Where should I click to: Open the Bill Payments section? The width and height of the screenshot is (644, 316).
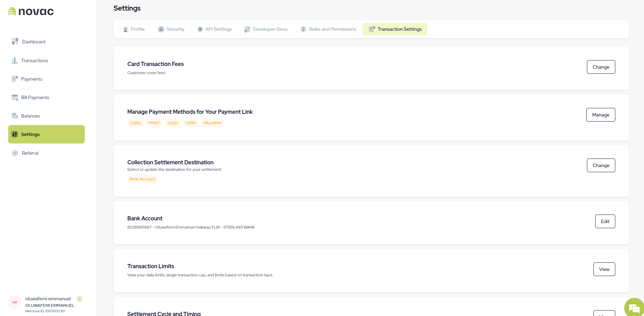click(35, 97)
